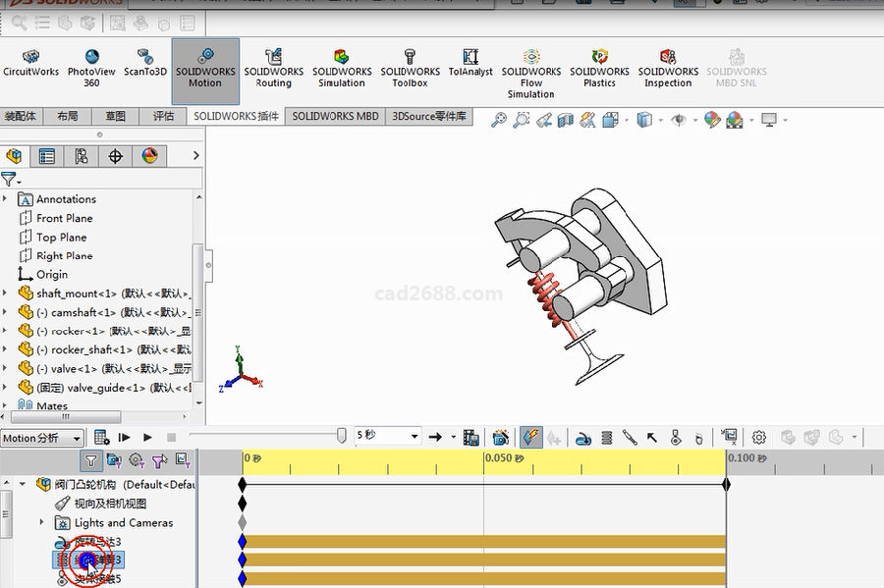Toggle the SOLIDWORKS Motion add-in
This screenshot has width=884, height=588.
pos(205,67)
